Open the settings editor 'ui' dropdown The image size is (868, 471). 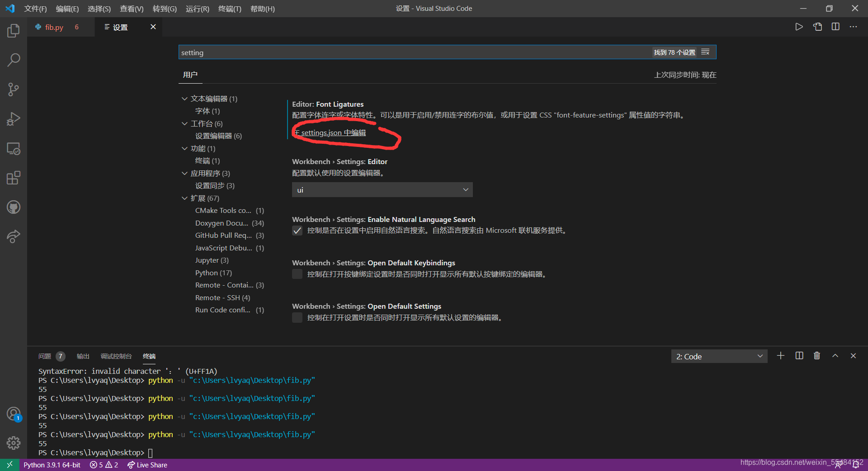tap(382, 190)
